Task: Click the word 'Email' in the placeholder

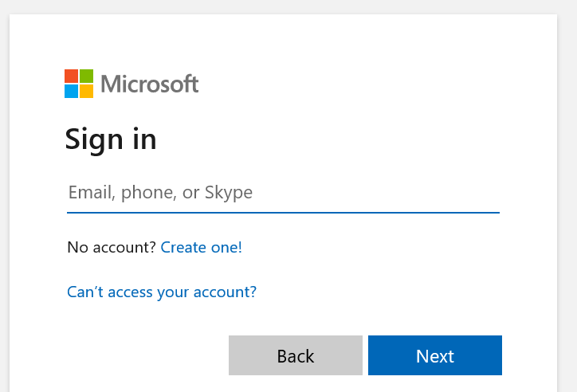Action: point(88,193)
